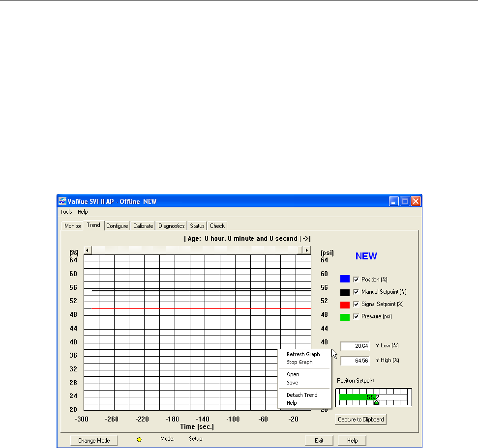
Task: Minimize the ValVue SVI II AP window
Action: [393, 201]
